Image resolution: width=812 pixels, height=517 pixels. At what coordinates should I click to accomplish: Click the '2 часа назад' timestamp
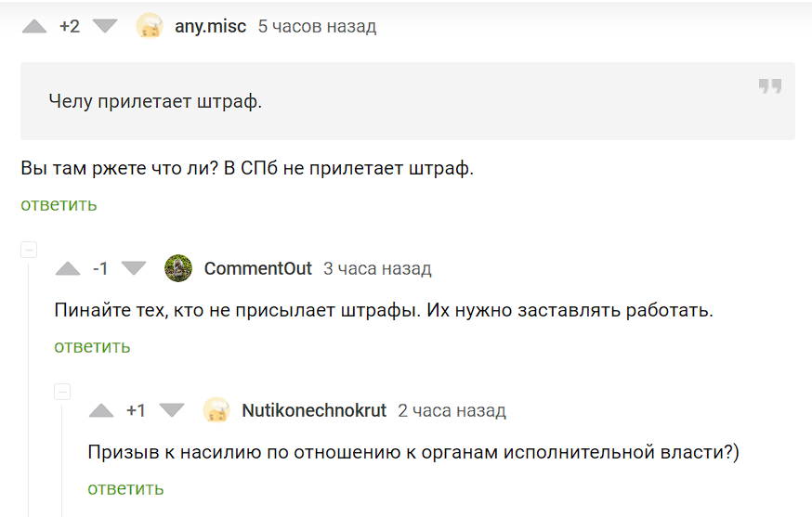click(452, 410)
